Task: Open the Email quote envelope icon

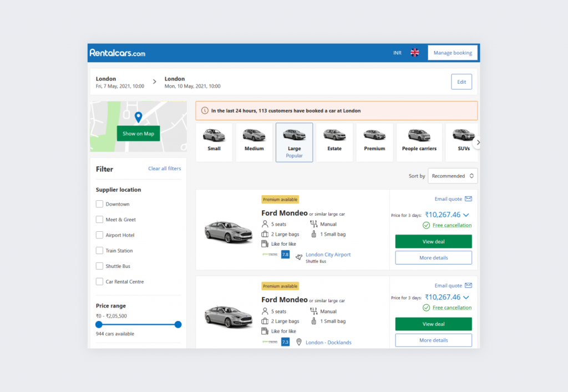Action: (x=468, y=198)
